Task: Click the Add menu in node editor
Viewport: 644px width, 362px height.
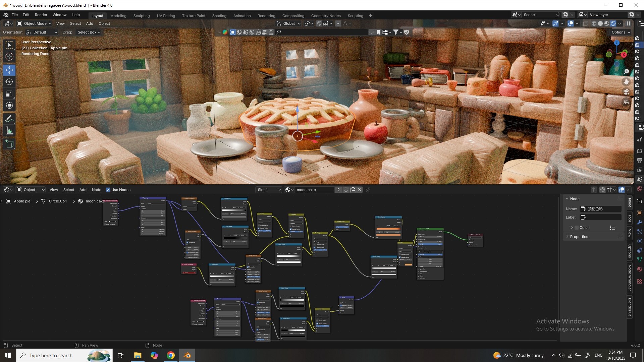Action: pos(83,190)
